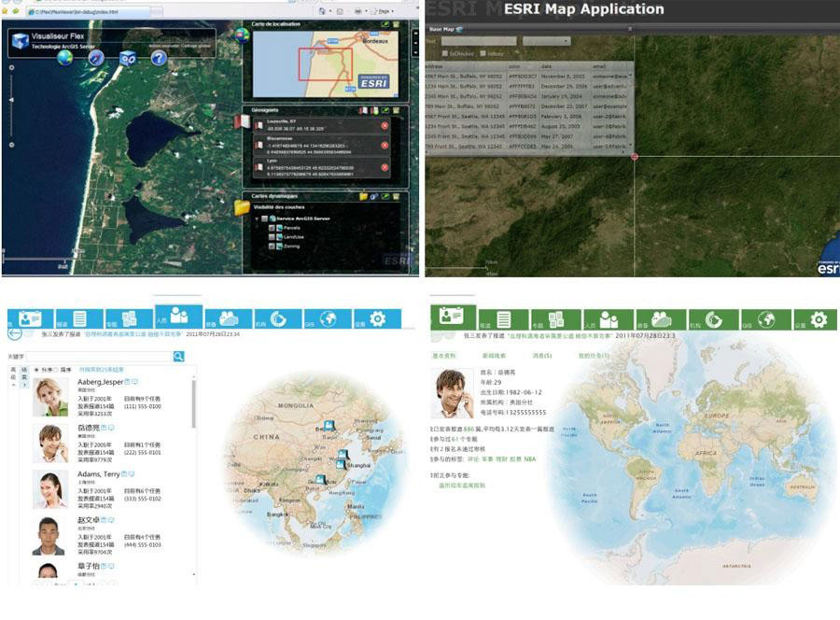Open the GIS globe tab in green toolbar
The image size is (840, 620).
765,318
